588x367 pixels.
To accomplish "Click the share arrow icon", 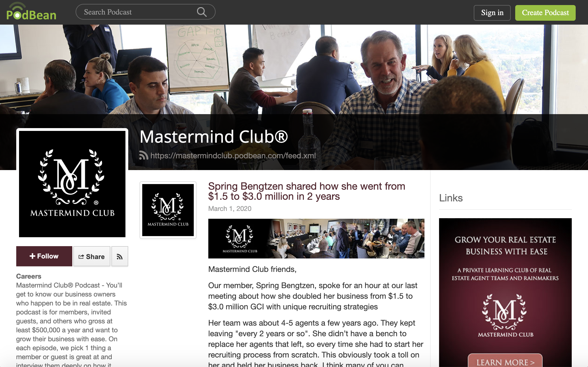I will click(x=81, y=257).
